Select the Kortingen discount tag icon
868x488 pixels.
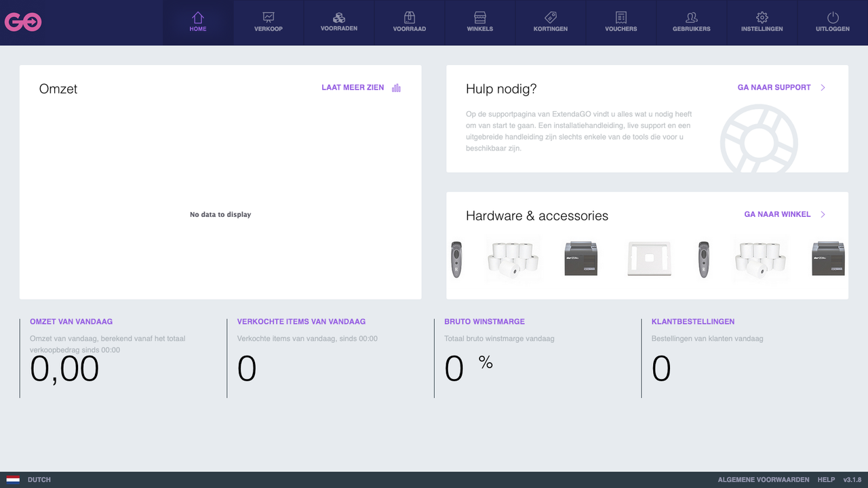[551, 18]
